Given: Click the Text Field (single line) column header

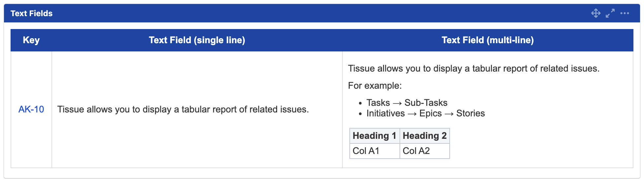Looking at the screenshot, I should point(197,40).
